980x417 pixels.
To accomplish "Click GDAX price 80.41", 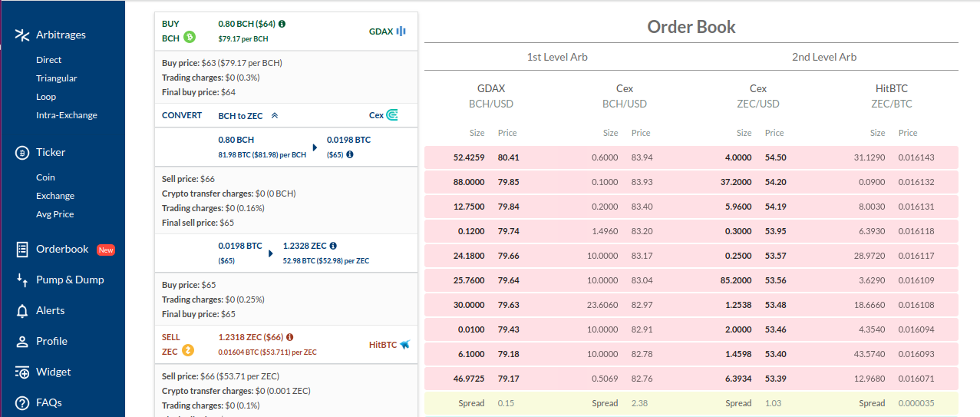I will tap(508, 157).
